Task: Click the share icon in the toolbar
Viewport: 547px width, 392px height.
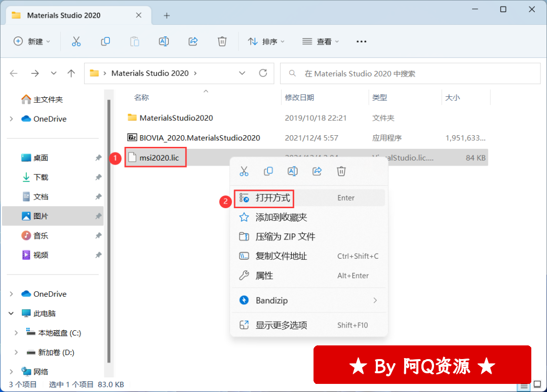Action: point(192,42)
